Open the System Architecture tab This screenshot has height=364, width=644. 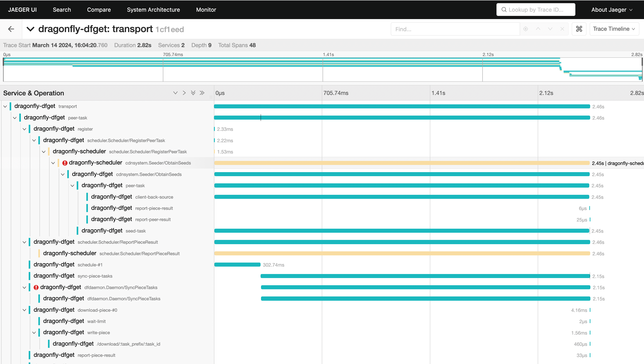pyautogui.click(x=153, y=9)
